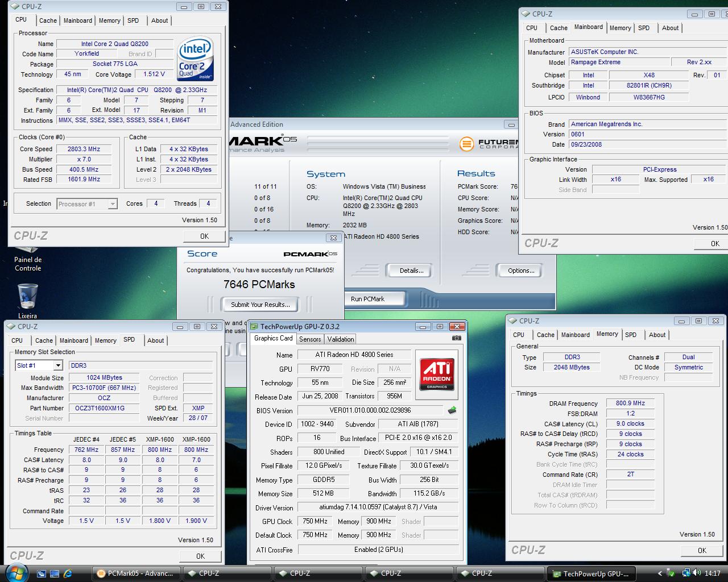
Task: Select the Lixeira recycle bin icon
Action: coord(27,302)
